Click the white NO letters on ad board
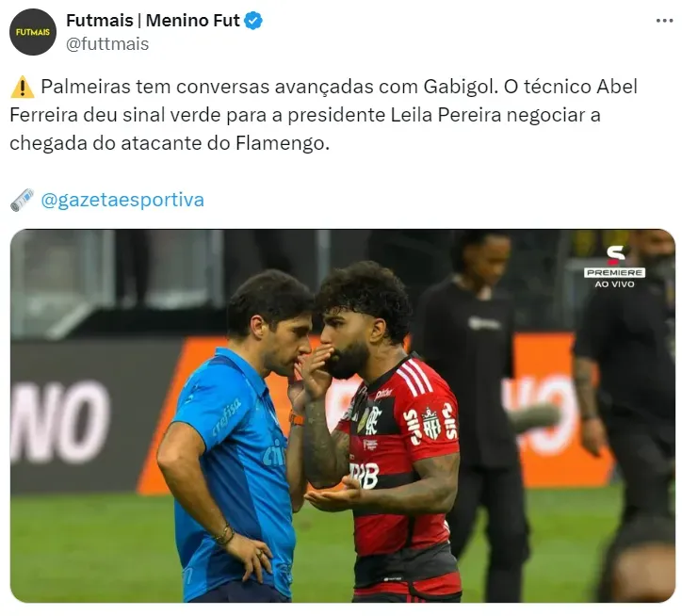 (60, 422)
